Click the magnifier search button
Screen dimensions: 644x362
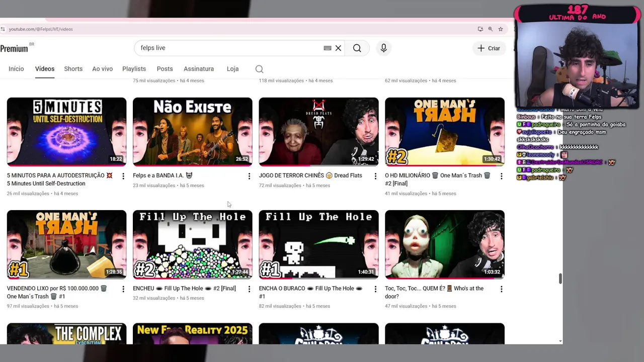(357, 48)
